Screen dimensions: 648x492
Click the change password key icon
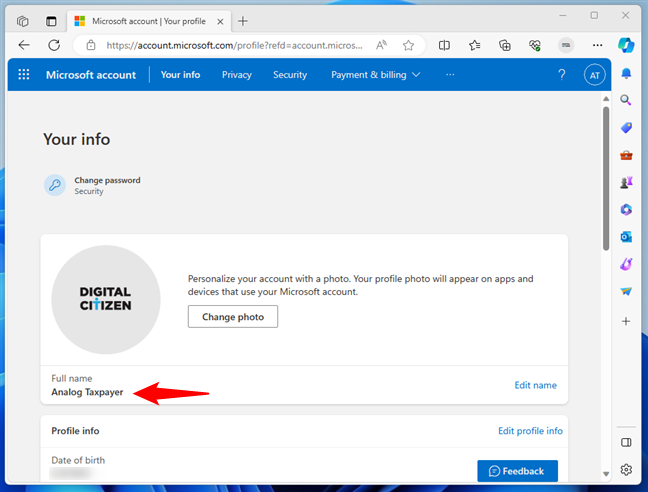55,185
